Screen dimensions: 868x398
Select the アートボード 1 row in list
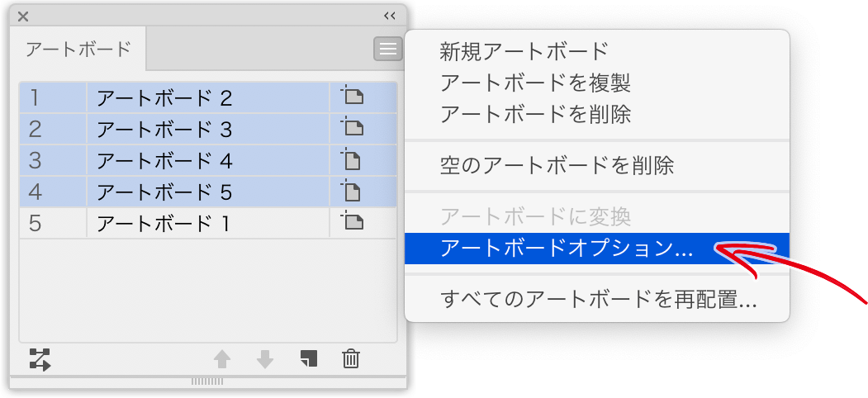pos(208,223)
